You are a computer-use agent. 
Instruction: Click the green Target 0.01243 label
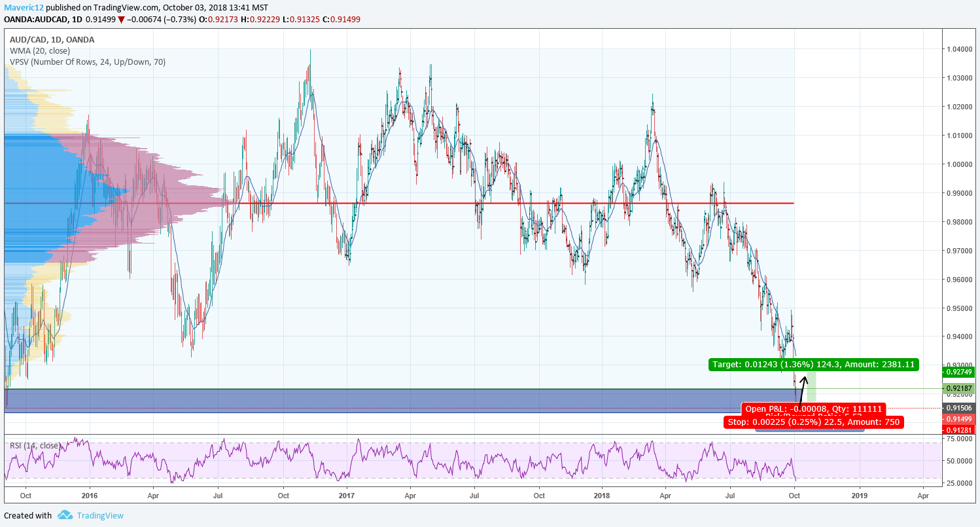click(814, 364)
